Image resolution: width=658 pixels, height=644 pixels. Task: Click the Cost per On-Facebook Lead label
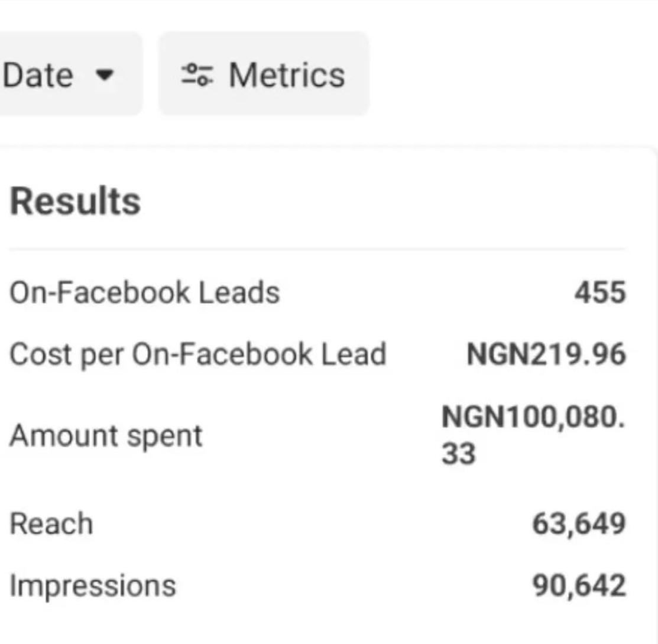(197, 354)
